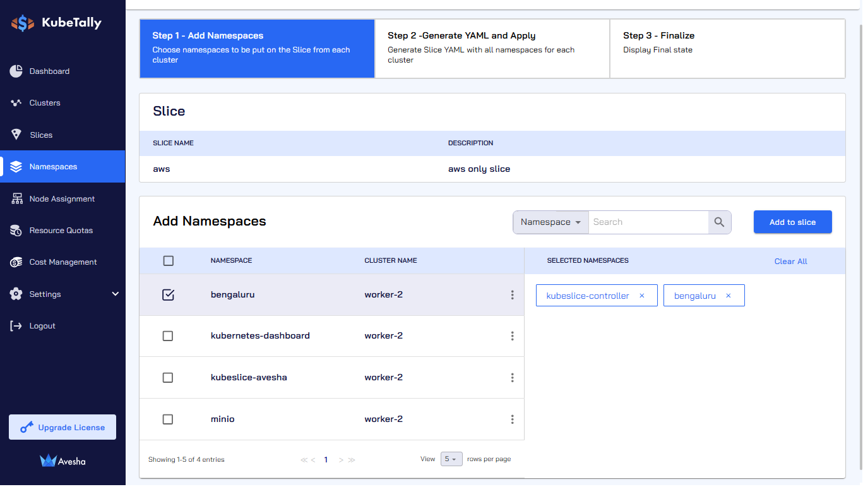The image size is (868, 494).
Task: Go to previous page arrow
Action: tap(313, 460)
